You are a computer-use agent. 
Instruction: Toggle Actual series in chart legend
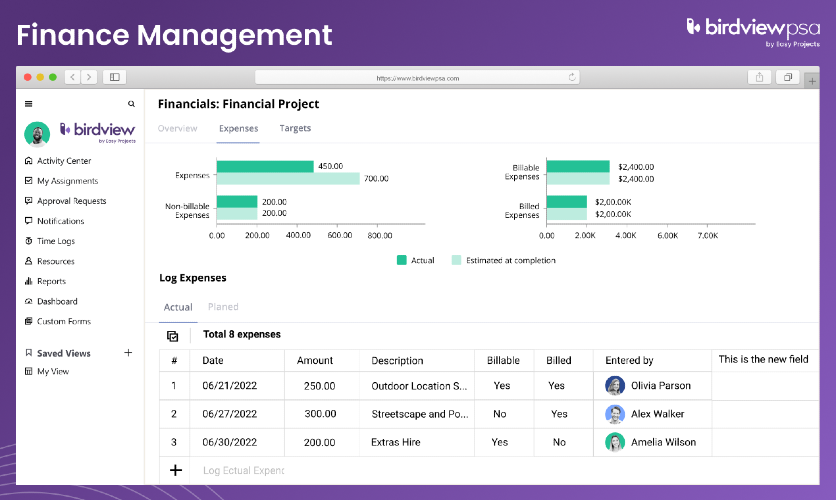[401, 260]
